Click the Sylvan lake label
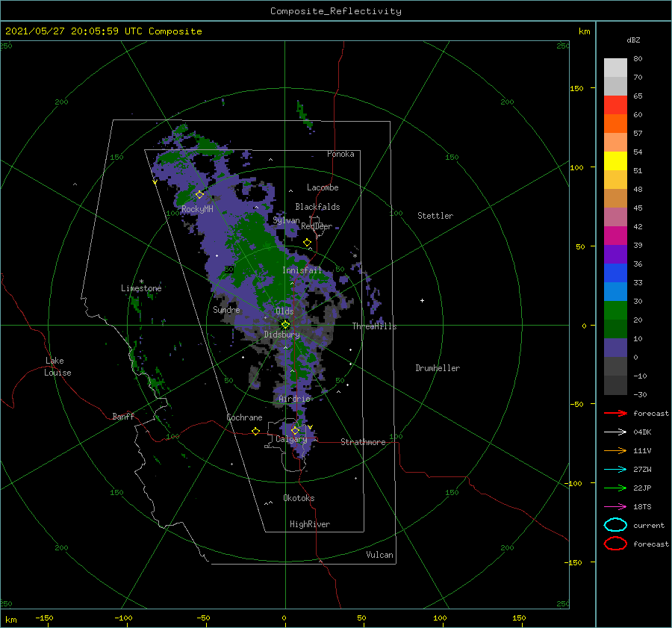Image resolution: width=672 pixels, height=628 pixels. click(286, 220)
